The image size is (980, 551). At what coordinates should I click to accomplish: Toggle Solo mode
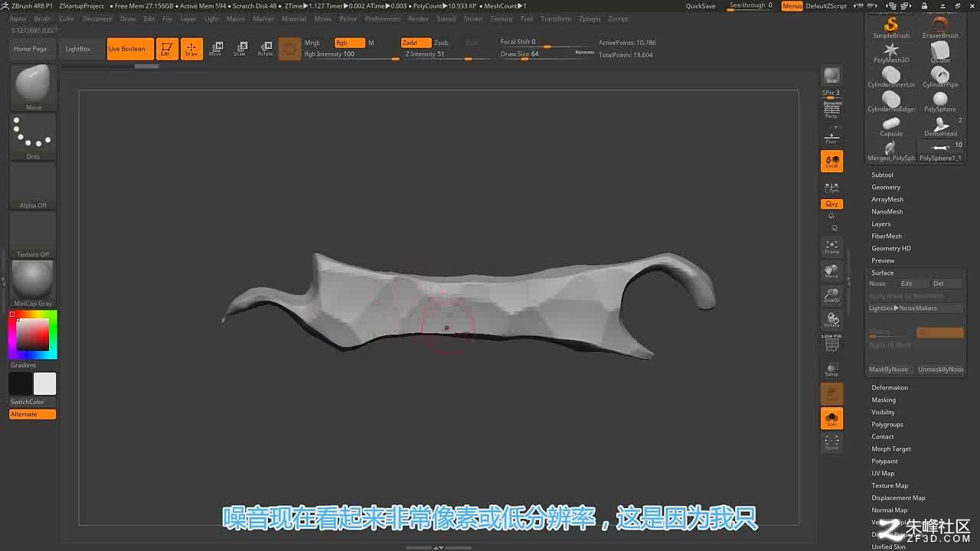[831, 418]
